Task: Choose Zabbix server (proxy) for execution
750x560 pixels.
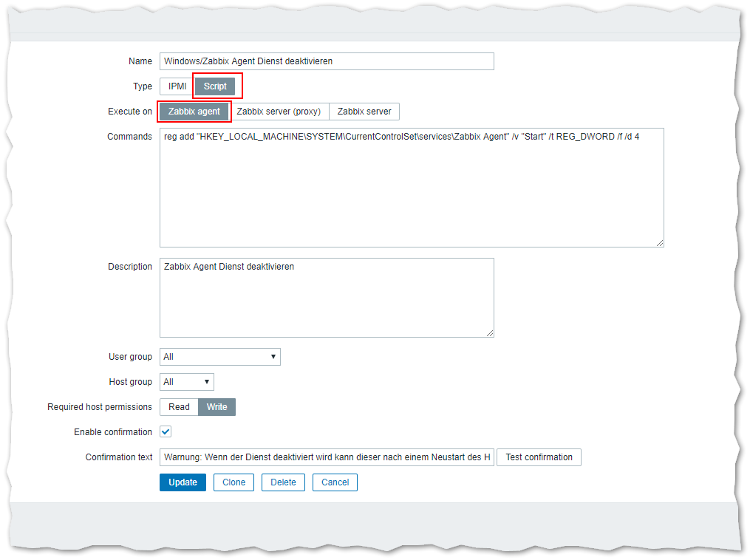Action: click(279, 112)
